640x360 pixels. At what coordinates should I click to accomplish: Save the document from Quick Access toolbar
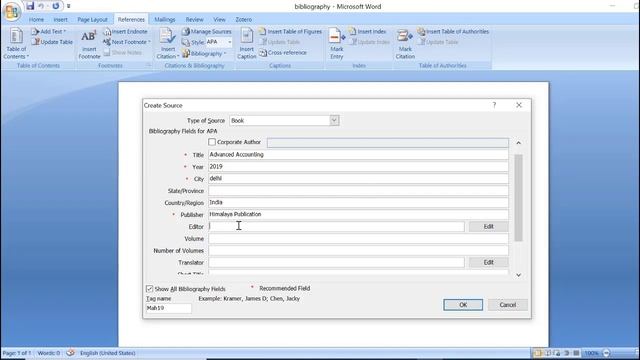pos(30,6)
